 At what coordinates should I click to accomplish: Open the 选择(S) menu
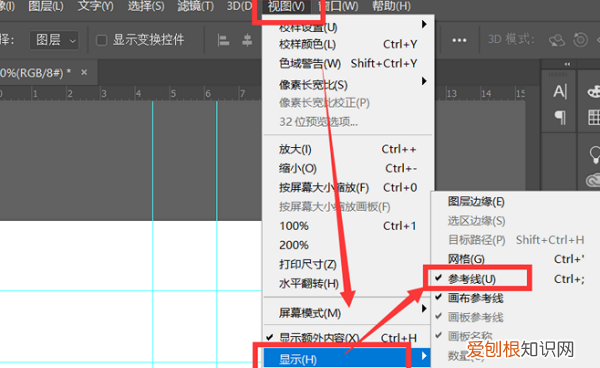[x=146, y=7]
